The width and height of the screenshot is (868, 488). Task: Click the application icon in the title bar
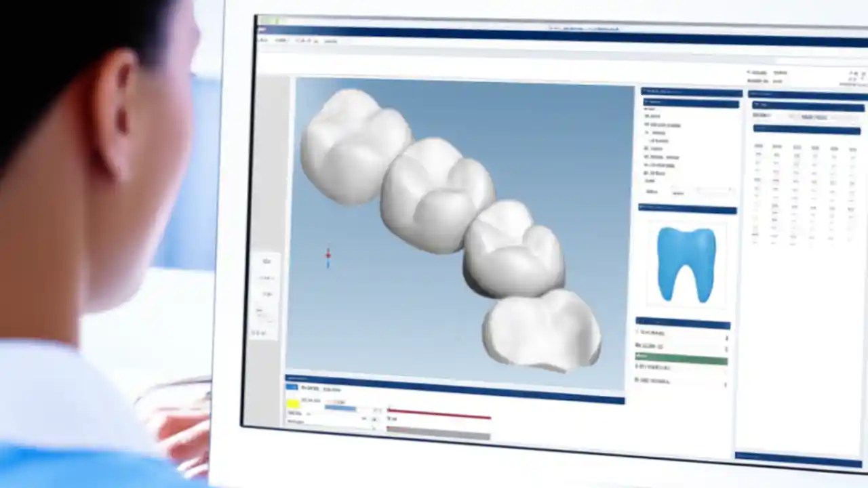[x=260, y=30]
